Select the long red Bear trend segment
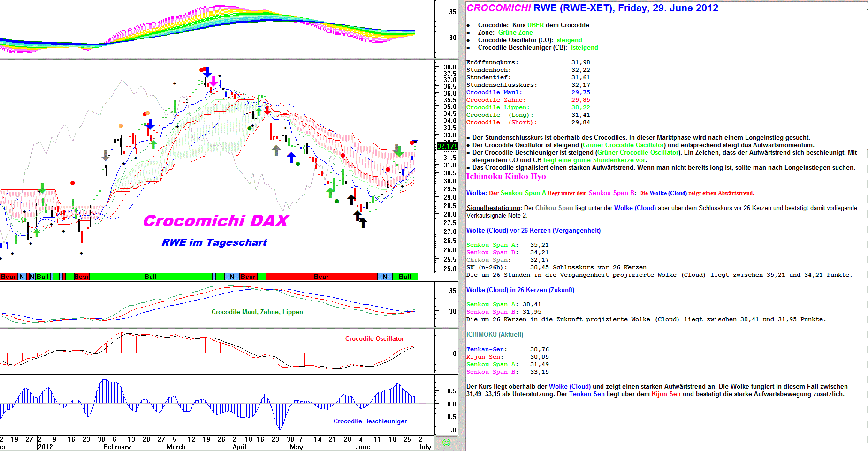 point(321,277)
